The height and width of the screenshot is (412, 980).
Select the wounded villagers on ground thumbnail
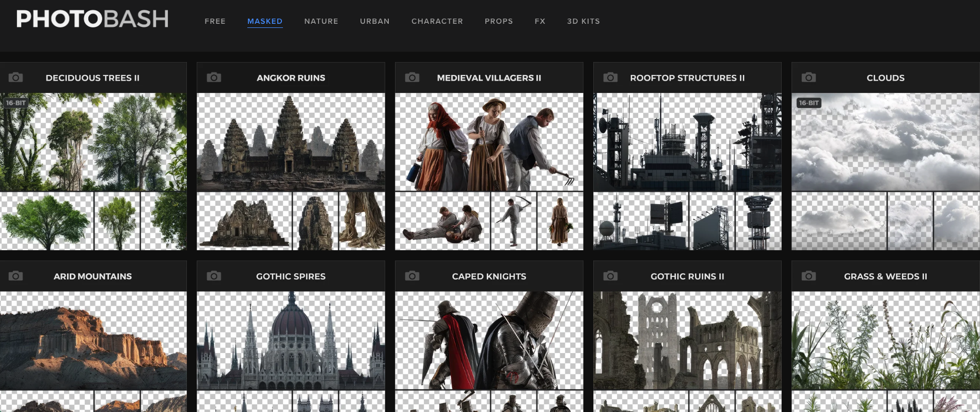(x=442, y=221)
